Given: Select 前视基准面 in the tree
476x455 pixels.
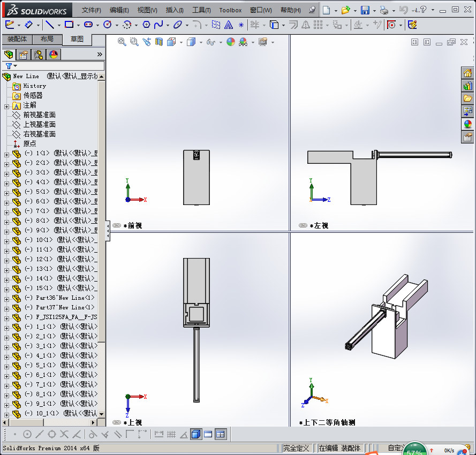Looking at the screenshot, I should (x=40, y=115).
